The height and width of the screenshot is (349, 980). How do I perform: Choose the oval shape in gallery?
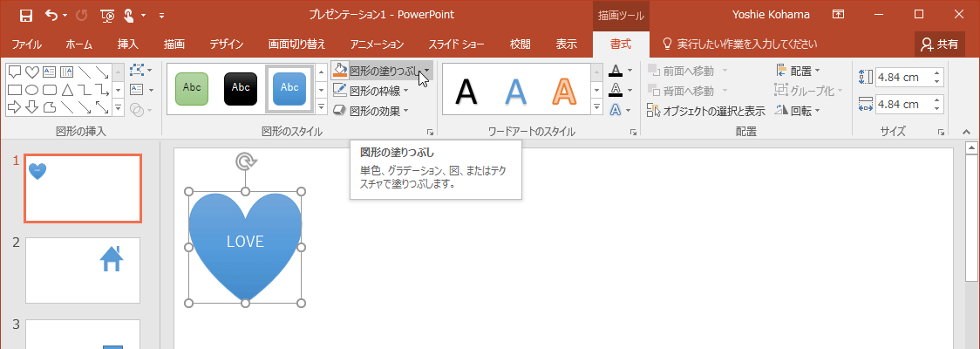pyautogui.click(x=32, y=90)
